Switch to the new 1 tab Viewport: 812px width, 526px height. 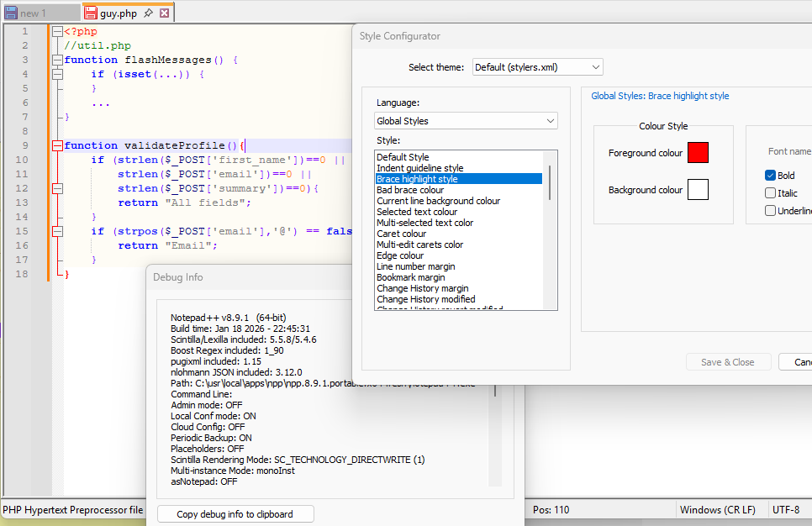click(x=34, y=13)
